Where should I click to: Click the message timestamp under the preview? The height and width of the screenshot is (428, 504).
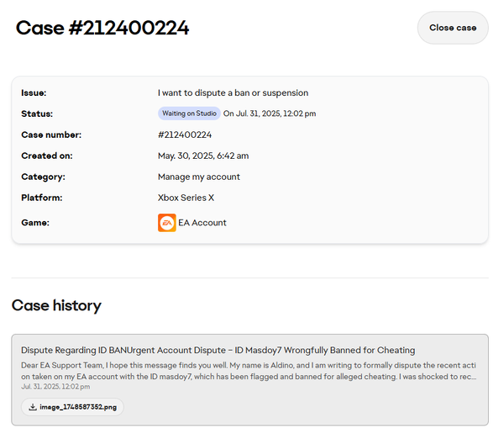pyautogui.click(x=55, y=387)
